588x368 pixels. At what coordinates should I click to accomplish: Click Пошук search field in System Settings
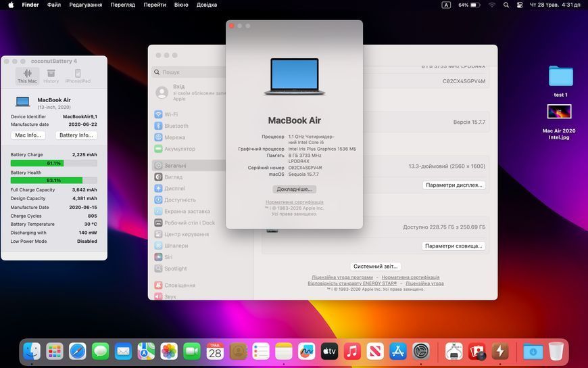point(189,72)
